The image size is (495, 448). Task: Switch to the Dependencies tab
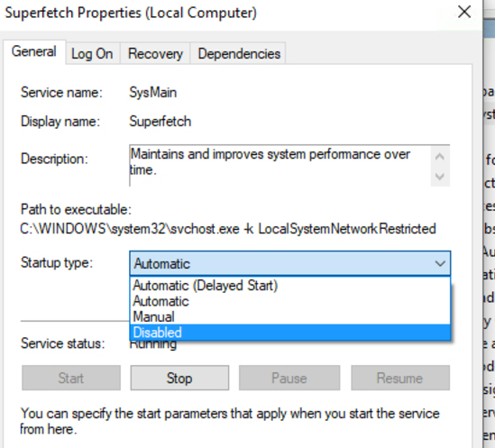click(x=239, y=54)
